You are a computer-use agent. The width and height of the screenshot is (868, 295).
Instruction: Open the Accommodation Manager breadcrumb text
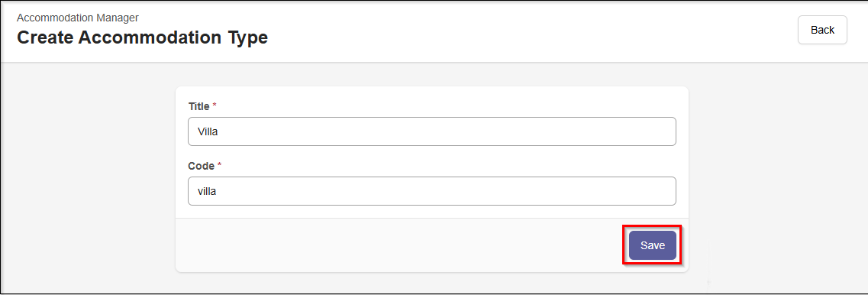[x=78, y=18]
